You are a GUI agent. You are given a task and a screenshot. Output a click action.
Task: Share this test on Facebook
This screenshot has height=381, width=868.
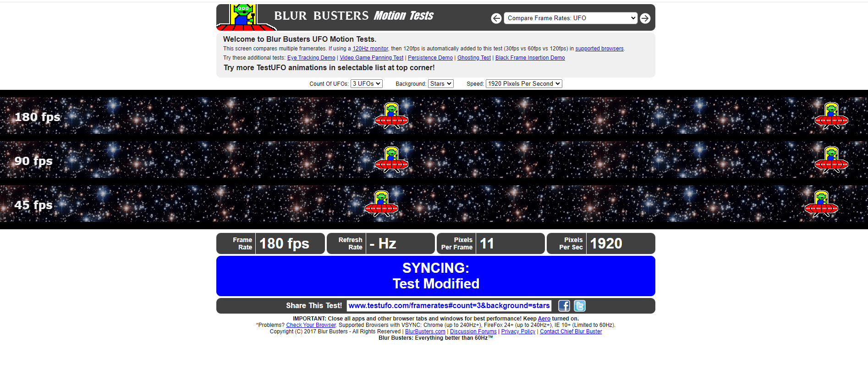564,306
